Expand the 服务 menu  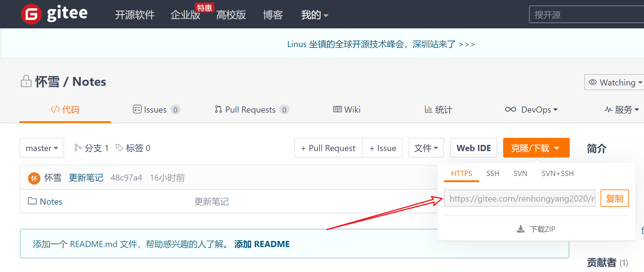622,110
